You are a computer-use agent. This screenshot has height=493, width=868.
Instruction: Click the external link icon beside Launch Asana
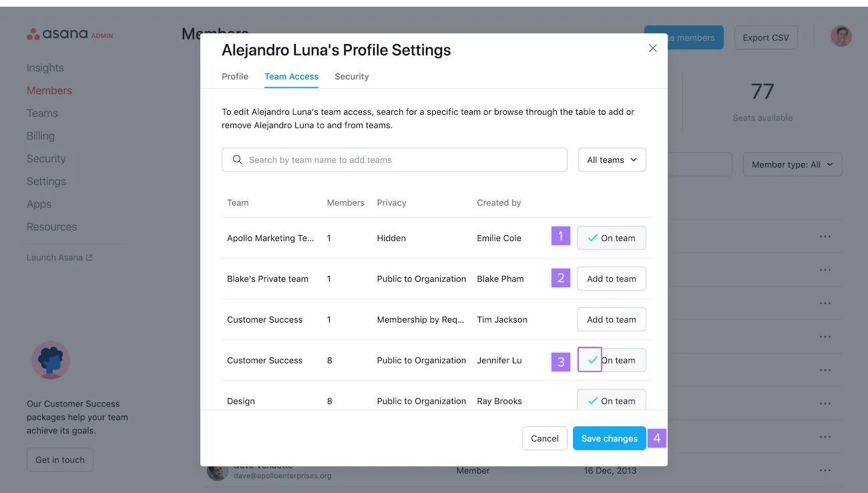tap(89, 258)
